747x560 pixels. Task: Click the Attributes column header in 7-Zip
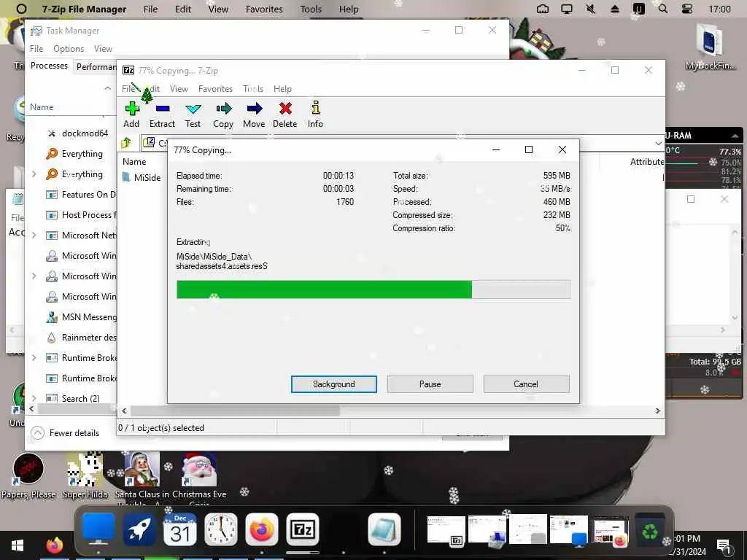(x=646, y=162)
